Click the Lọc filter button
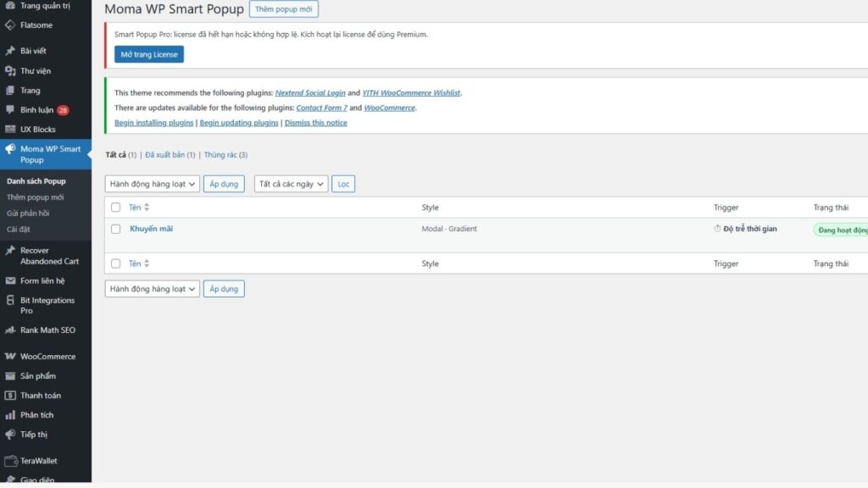The image size is (868, 488). [343, 184]
